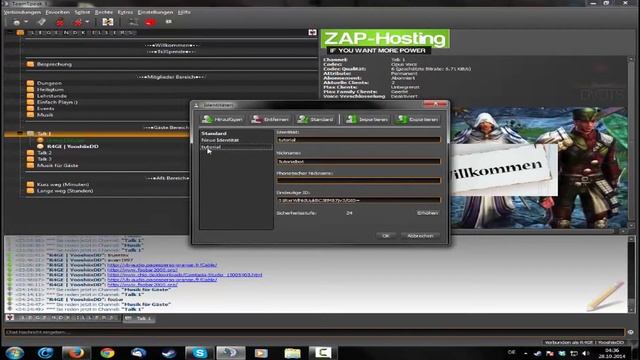640x360 pixels.
Task: Open the Extras menu
Action: pyautogui.click(x=125, y=12)
